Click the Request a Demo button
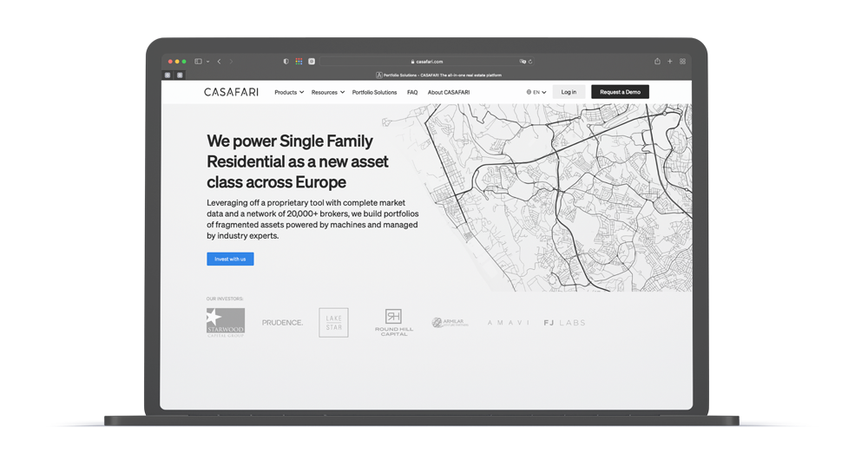The height and width of the screenshot is (473, 868). pyautogui.click(x=620, y=92)
